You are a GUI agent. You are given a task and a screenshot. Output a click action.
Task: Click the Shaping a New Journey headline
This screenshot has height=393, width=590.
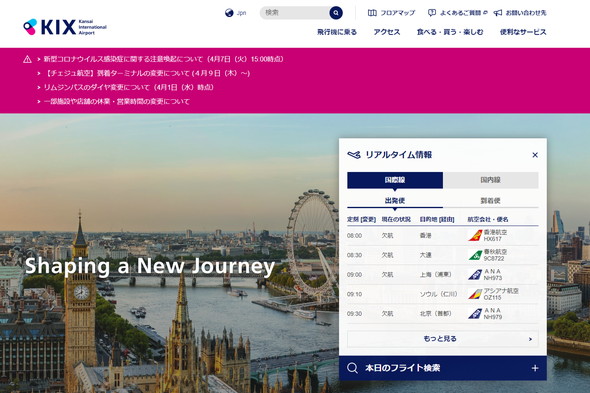coord(150,266)
